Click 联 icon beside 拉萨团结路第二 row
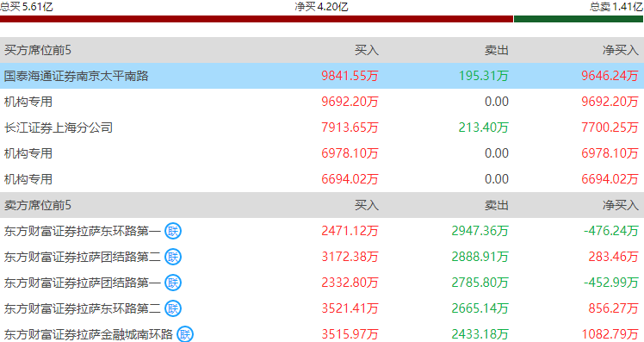644x342 pixels. (173, 257)
